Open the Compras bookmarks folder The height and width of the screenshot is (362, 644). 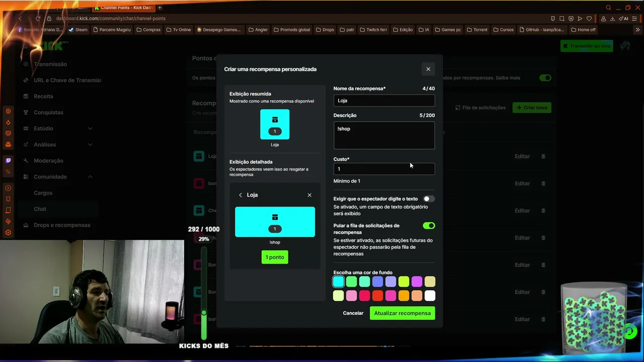pyautogui.click(x=148, y=30)
